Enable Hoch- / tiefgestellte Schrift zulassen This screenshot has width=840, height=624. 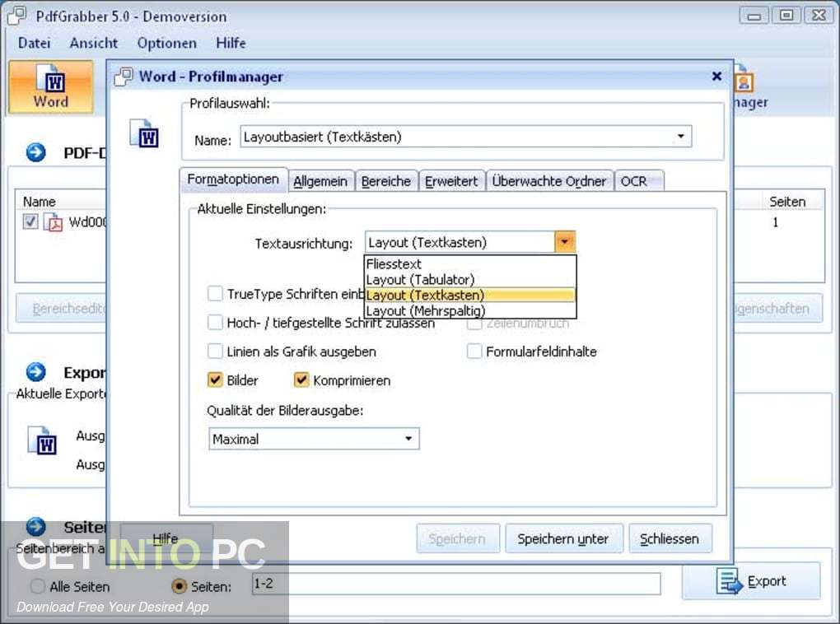[215, 323]
